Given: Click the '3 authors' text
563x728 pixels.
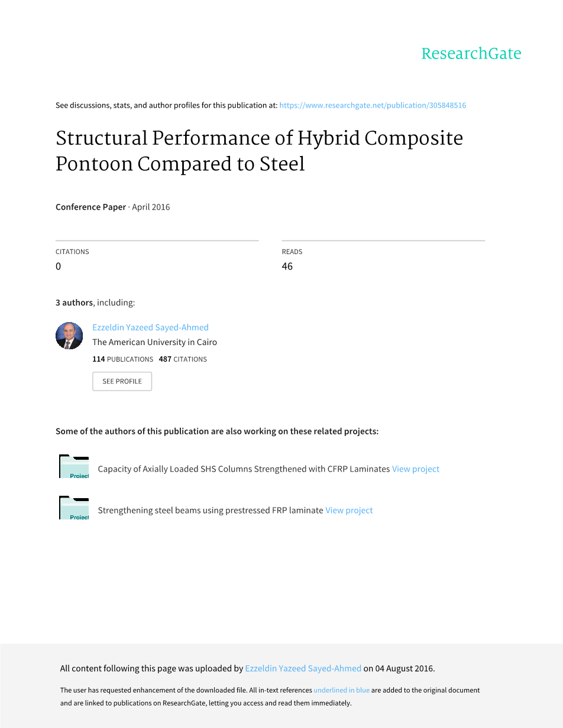Looking at the screenshot, I should pyautogui.click(x=74, y=303).
